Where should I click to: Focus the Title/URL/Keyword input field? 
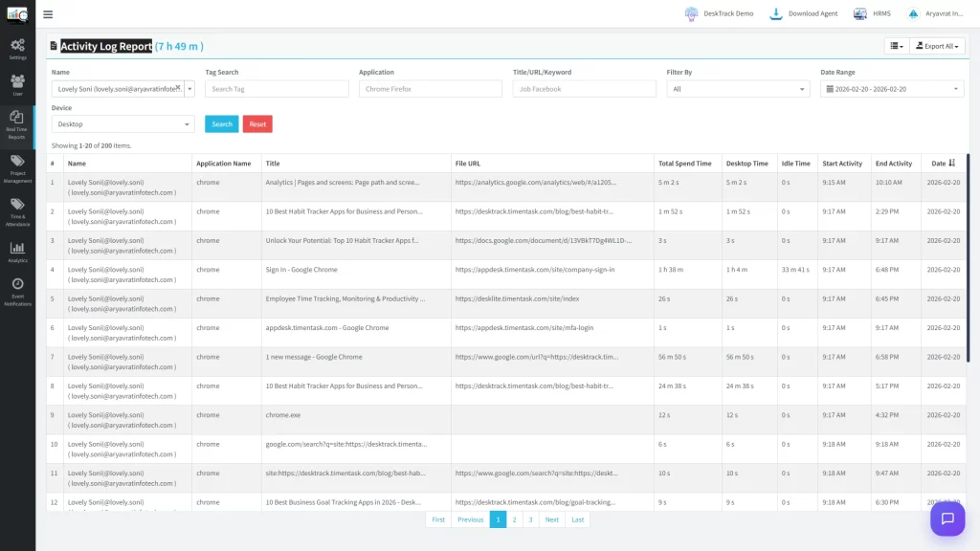pyautogui.click(x=585, y=89)
